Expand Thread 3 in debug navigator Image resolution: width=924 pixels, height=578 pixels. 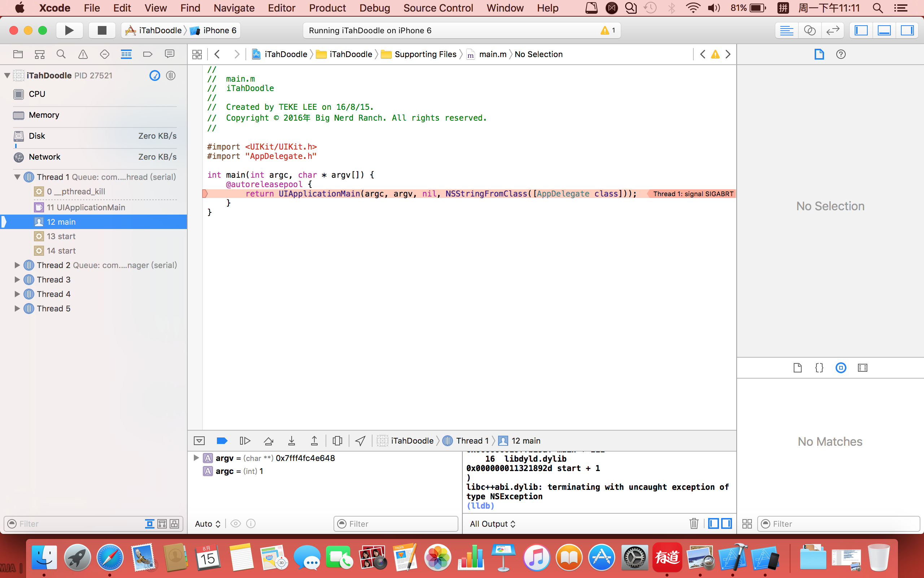(x=17, y=280)
